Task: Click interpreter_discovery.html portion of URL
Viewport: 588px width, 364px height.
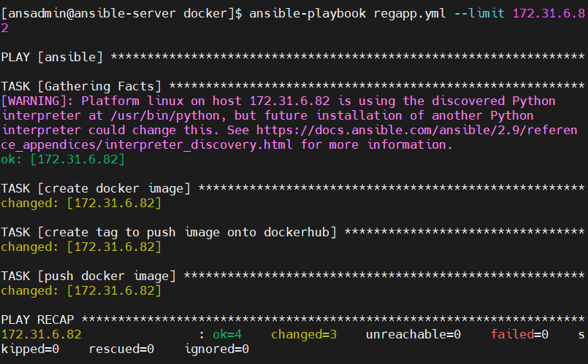Action: point(198,145)
